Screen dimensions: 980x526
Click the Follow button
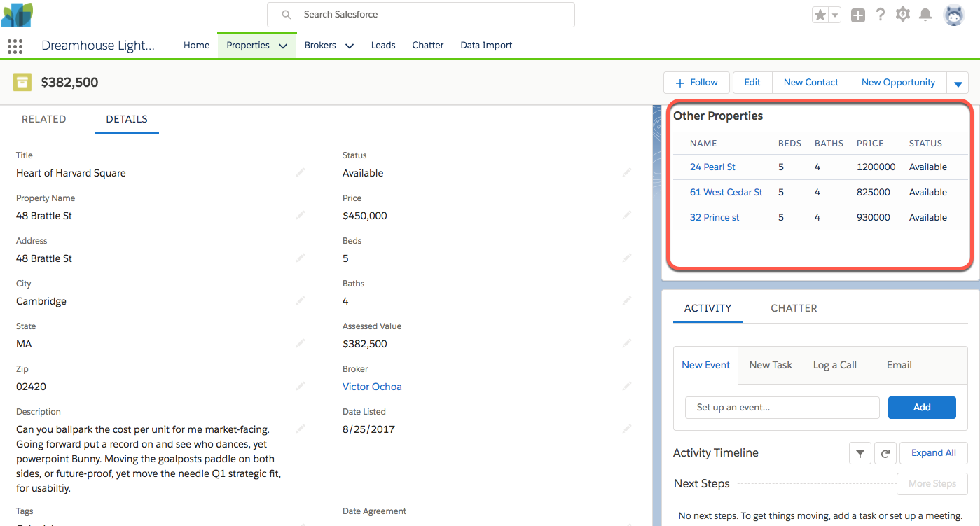pyautogui.click(x=696, y=83)
